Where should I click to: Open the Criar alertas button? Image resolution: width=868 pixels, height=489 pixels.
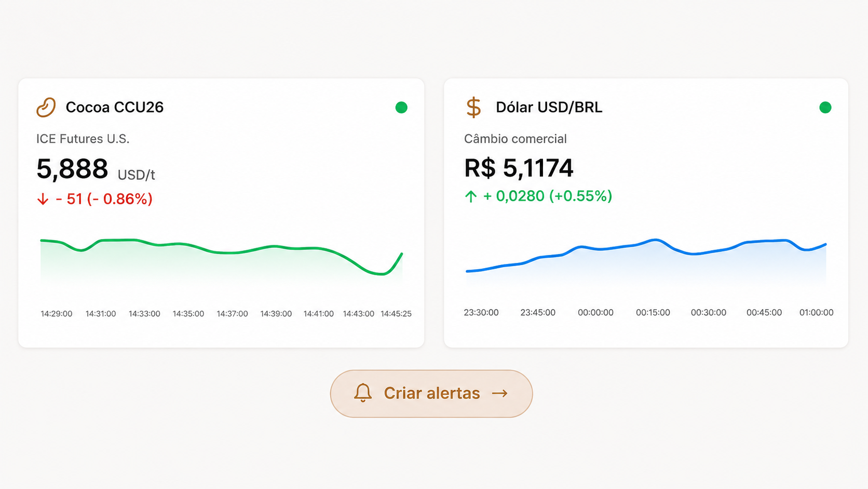tap(431, 393)
